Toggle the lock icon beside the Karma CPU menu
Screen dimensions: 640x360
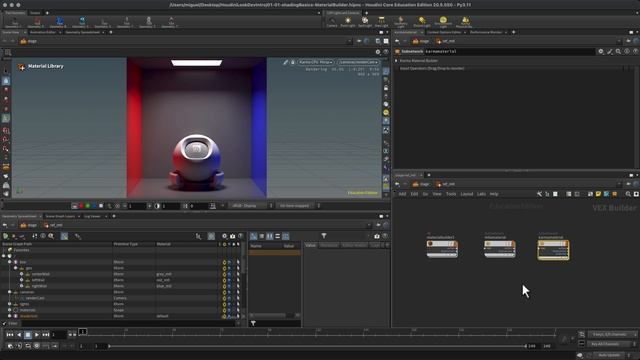[293, 62]
